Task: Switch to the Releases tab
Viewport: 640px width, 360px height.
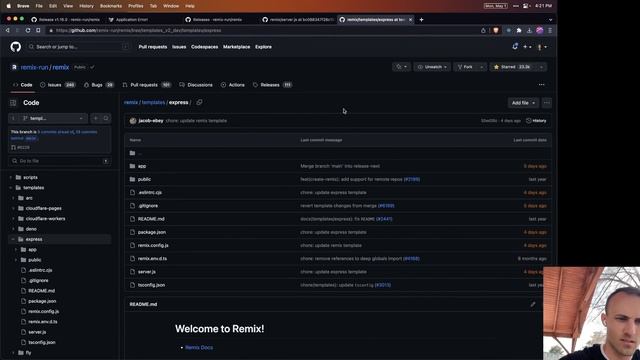Action: (x=272, y=85)
